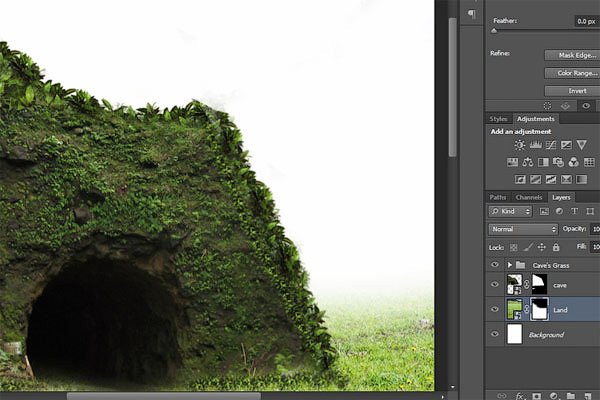The image size is (600, 400).
Task: Click the Color Range button
Action: 572,73
